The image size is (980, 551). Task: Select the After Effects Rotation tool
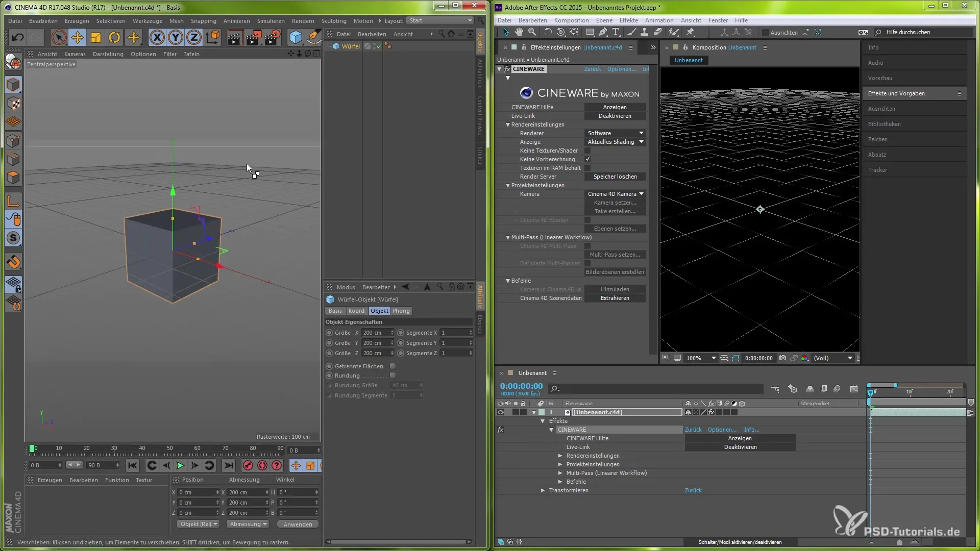click(548, 32)
